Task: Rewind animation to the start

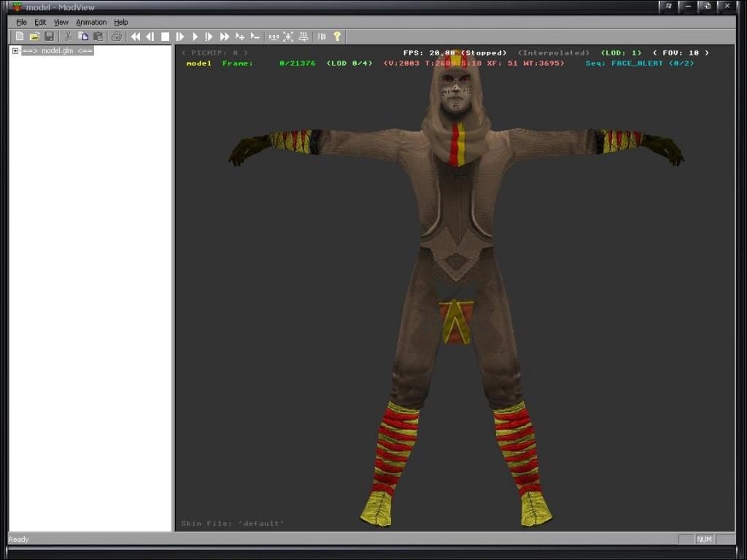Action: [x=135, y=36]
